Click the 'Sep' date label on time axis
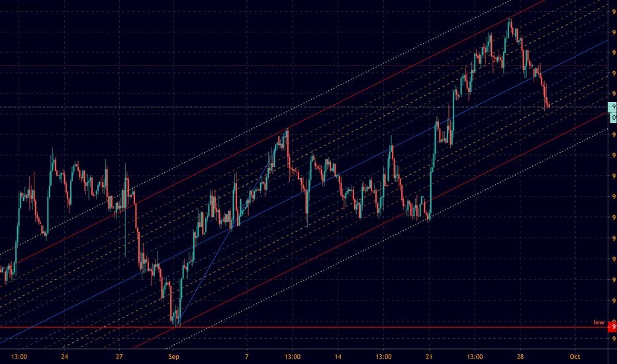 click(x=173, y=357)
